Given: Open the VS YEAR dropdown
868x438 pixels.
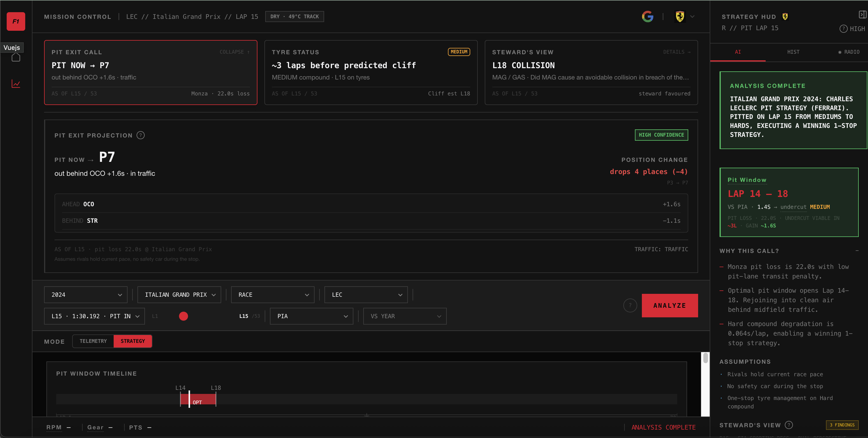Looking at the screenshot, I should (x=405, y=316).
